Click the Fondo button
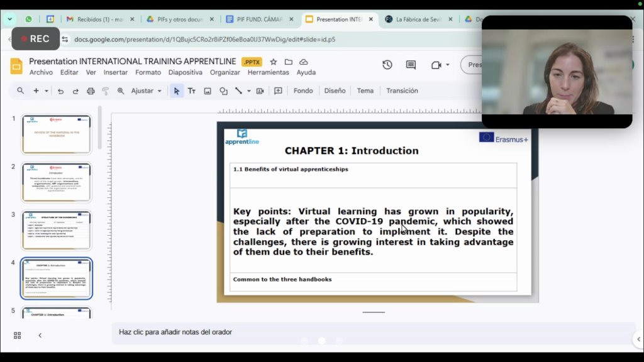 click(303, 91)
